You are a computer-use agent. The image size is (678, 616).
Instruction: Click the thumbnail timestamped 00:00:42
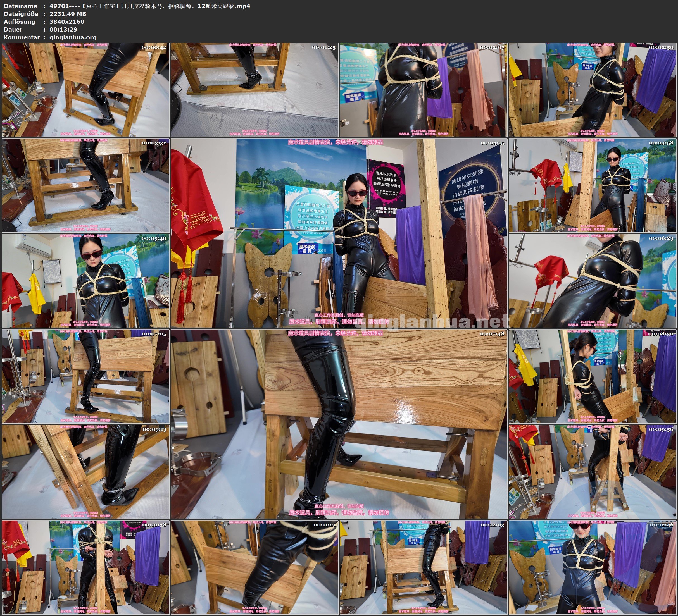[86, 89]
